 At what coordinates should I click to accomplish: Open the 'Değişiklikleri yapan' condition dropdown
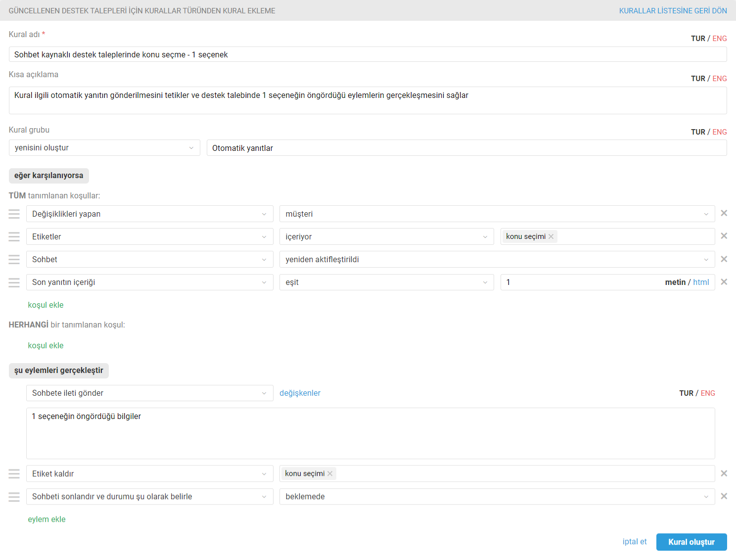pyautogui.click(x=150, y=214)
